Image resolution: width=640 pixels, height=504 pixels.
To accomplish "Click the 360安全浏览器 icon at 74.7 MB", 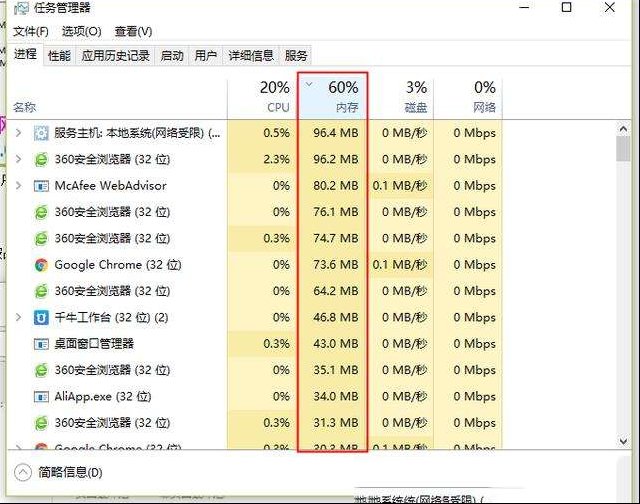I will pyautogui.click(x=41, y=239).
